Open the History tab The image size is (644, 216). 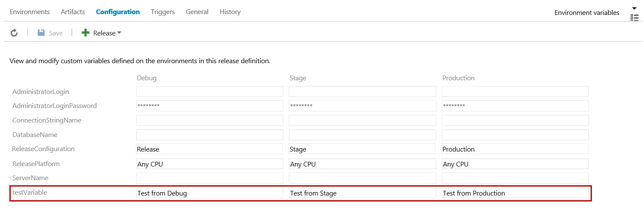[x=230, y=12]
